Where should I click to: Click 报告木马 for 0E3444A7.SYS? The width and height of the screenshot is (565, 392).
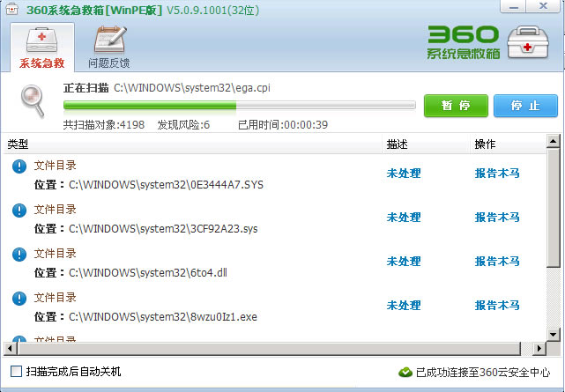[497, 174]
